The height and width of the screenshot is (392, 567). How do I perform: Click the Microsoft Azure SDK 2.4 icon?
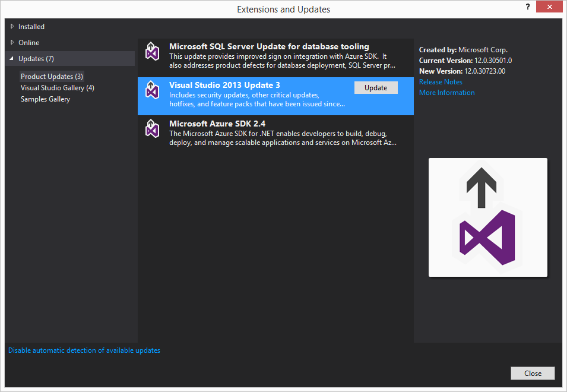coord(153,129)
